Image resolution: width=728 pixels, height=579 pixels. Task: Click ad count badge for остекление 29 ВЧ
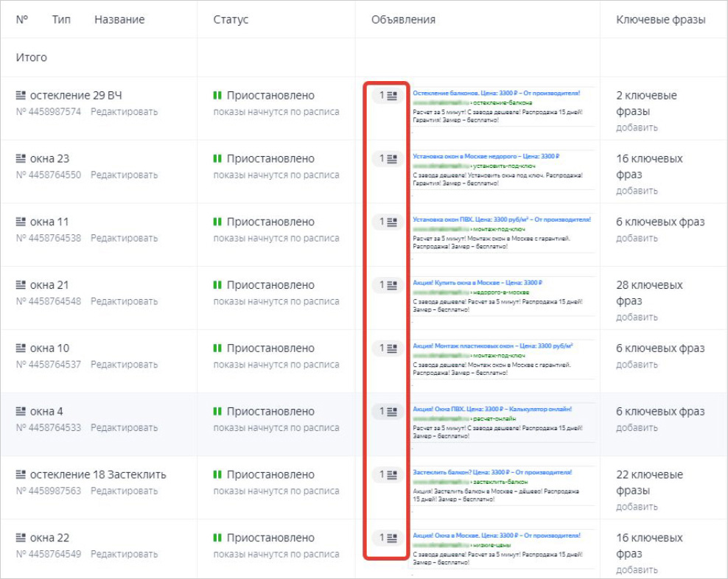(388, 96)
